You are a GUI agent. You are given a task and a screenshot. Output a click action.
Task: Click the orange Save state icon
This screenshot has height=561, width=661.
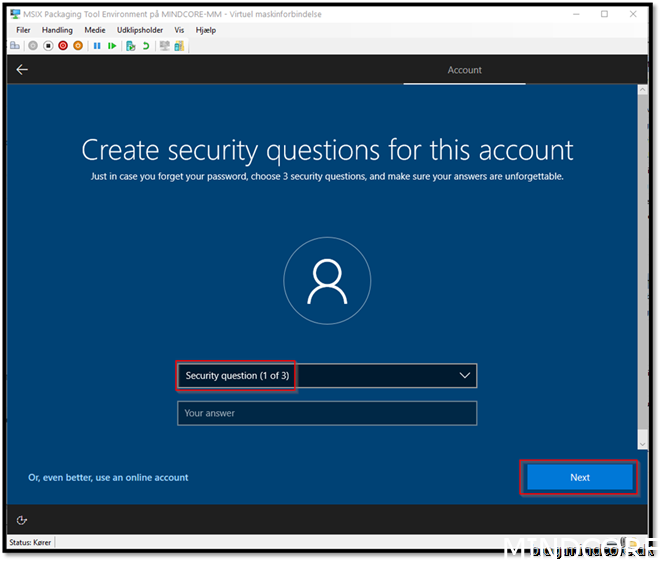[78, 46]
